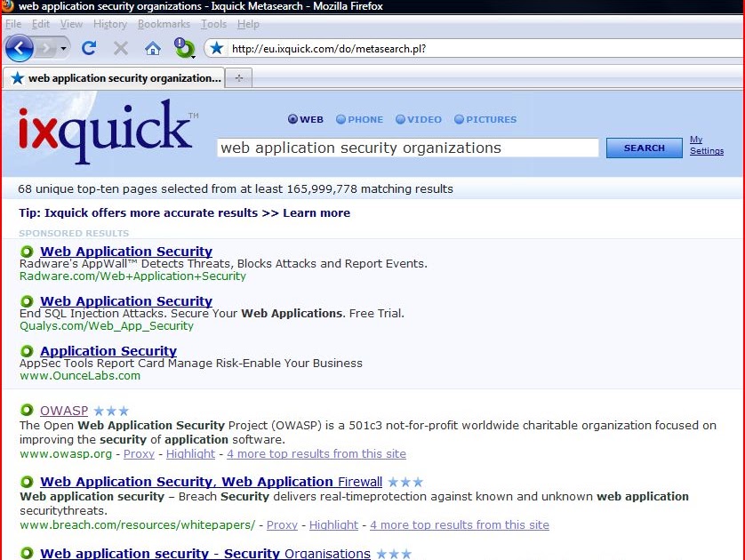Open the back/forward history dropdown arrow

tap(63, 48)
